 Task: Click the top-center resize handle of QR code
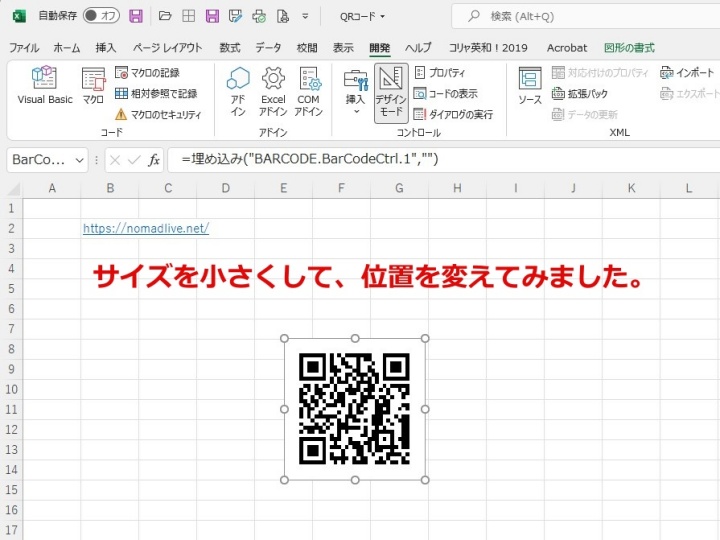pyautogui.click(x=355, y=338)
